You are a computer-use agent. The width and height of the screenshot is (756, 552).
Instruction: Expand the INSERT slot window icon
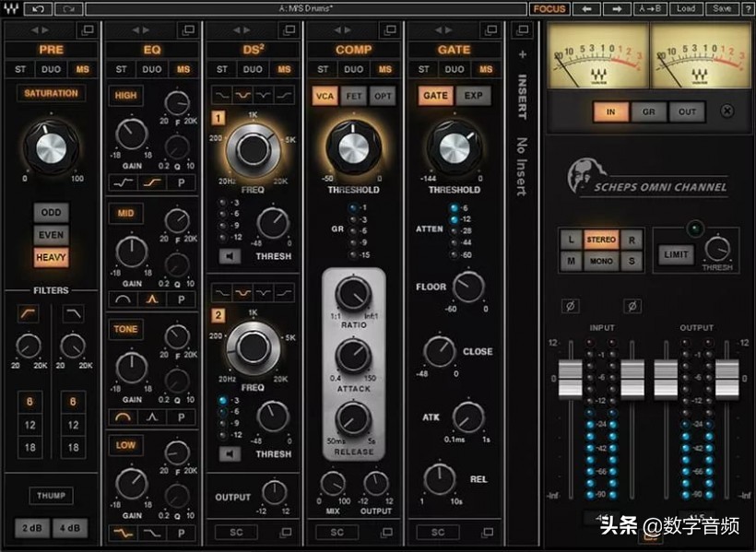coord(522,29)
